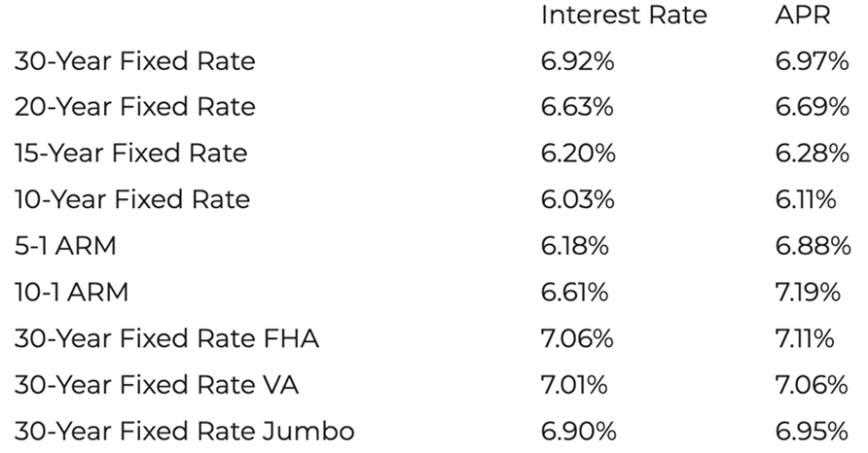Click the 6.69% APR for 20-Year Fixed
Viewport: 868px width, 453px height.
(x=812, y=107)
